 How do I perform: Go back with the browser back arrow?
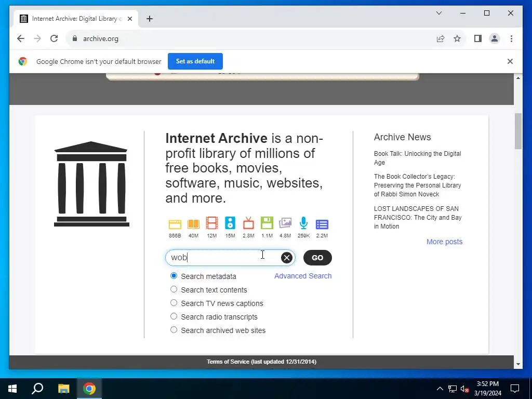click(x=21, y=38)
